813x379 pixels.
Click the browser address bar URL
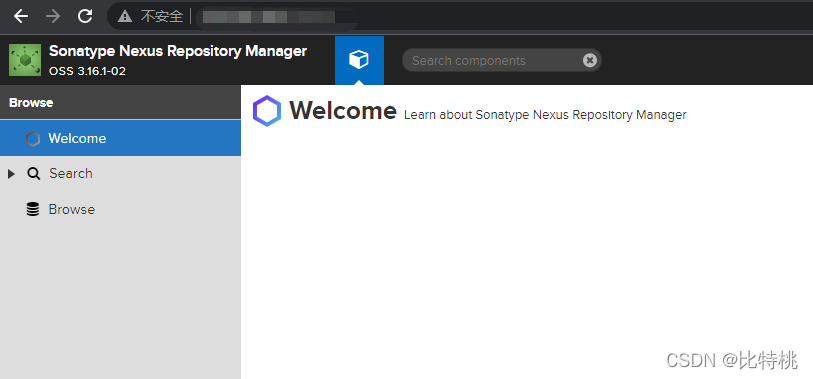click(x=275, y=17)
